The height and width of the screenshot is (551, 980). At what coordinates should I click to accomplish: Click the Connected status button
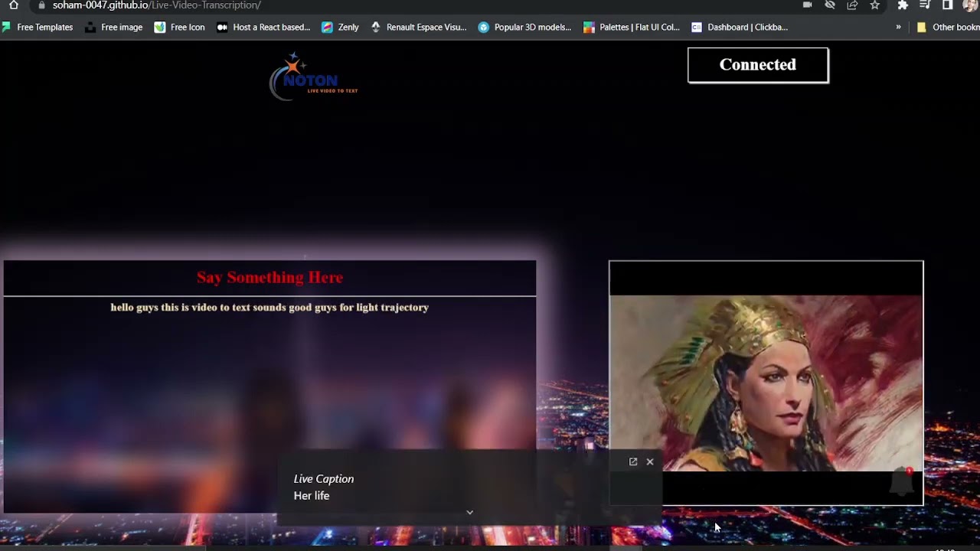758,65
